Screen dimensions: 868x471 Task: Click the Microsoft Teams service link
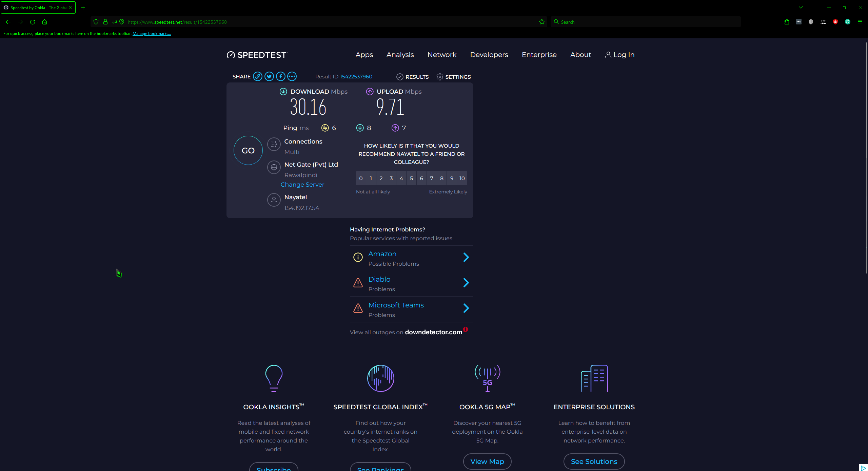396,305
